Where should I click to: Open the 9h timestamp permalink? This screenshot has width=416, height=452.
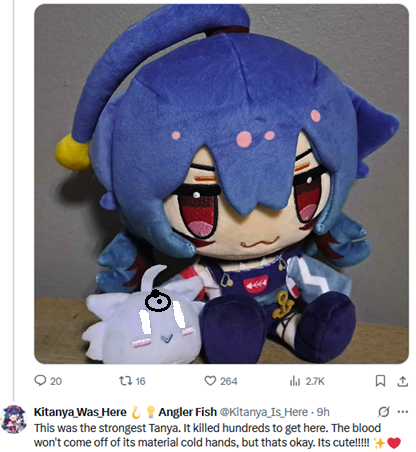[323, 412]
